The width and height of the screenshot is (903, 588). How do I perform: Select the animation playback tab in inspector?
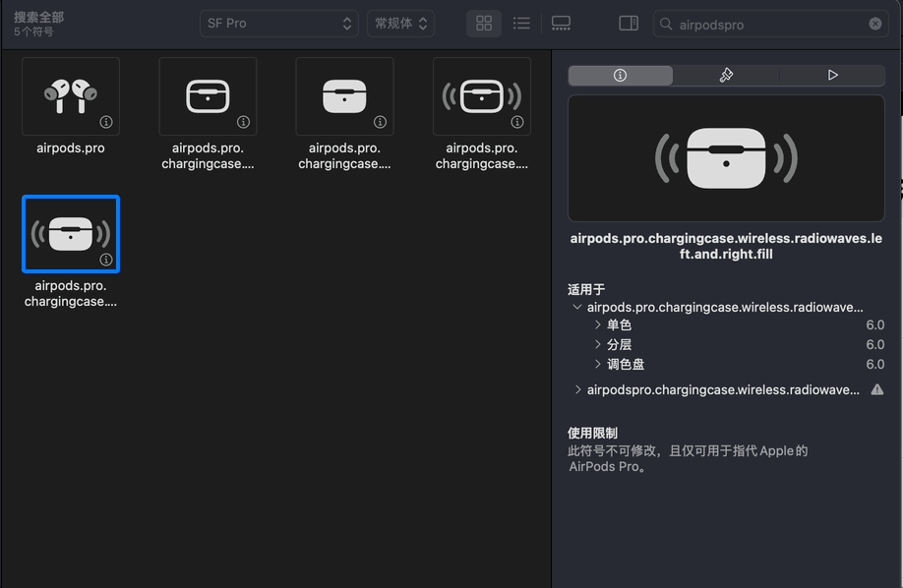[831, 75]
